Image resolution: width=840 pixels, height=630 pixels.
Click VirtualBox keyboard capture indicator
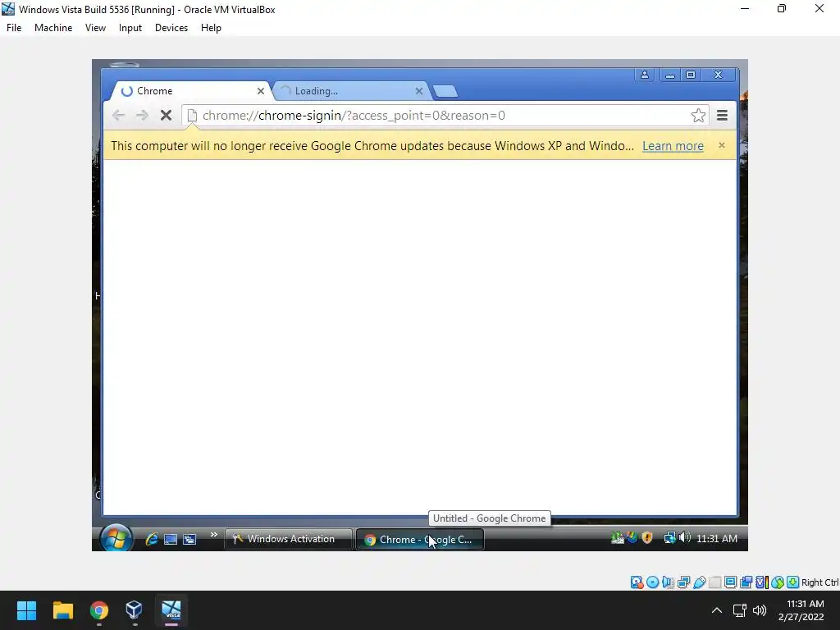793,582
